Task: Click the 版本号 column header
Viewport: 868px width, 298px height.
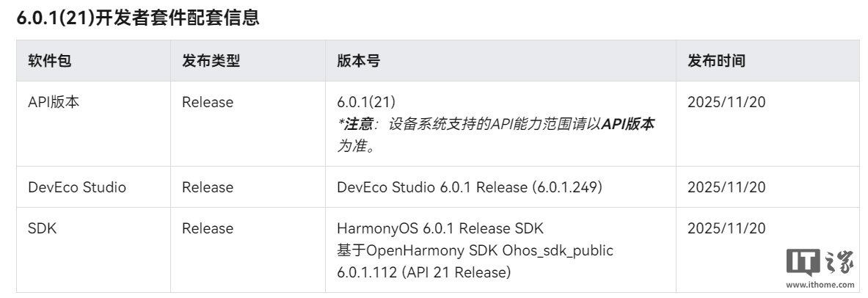Action: [358, 61]
